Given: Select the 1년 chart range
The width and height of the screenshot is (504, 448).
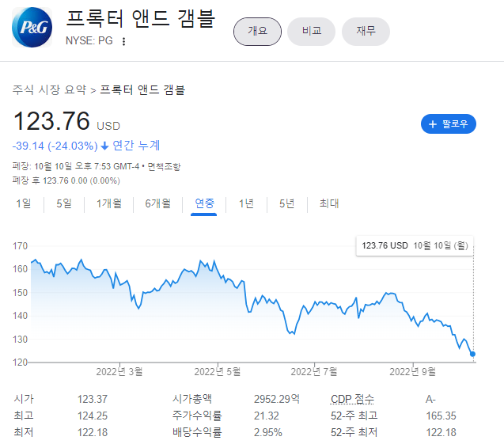Looking at the screenshot, I should pyautogui.click(x=246, y=203).
